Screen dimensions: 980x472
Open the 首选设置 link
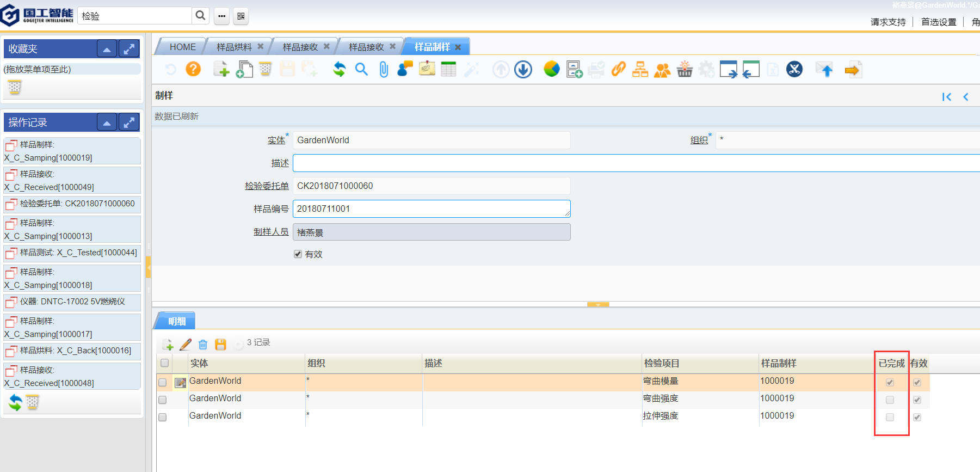coord(939,22)
